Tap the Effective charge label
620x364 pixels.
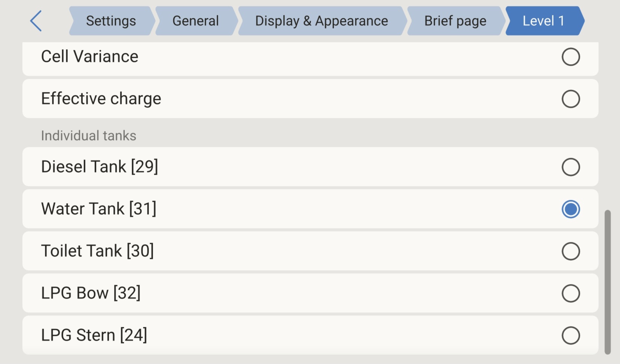(x=101, y=99)
